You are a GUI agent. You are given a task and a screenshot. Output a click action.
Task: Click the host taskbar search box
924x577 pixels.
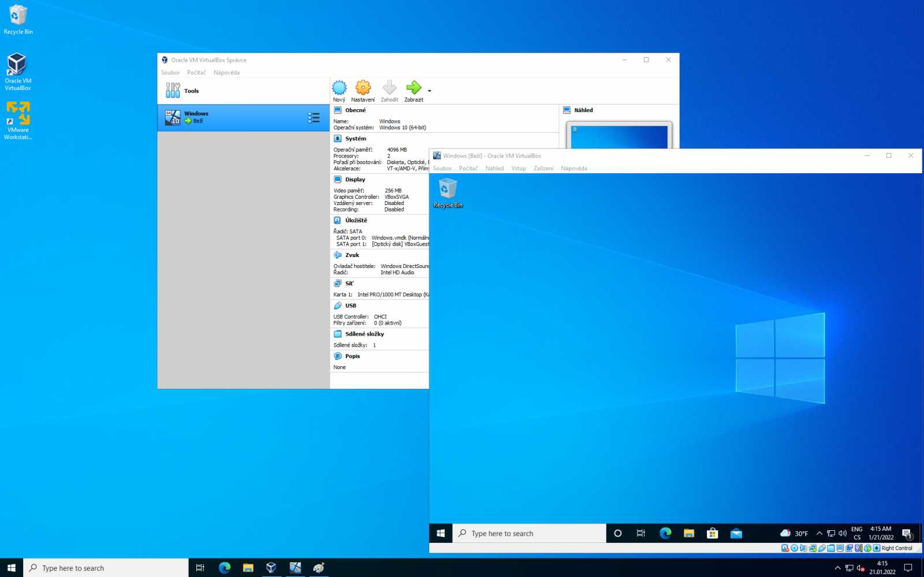(x=106, y=568)
